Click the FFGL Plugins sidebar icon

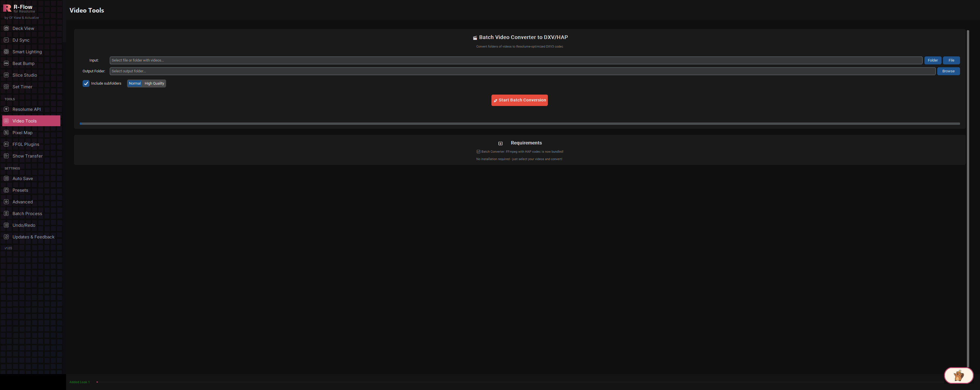coord(6,144)
